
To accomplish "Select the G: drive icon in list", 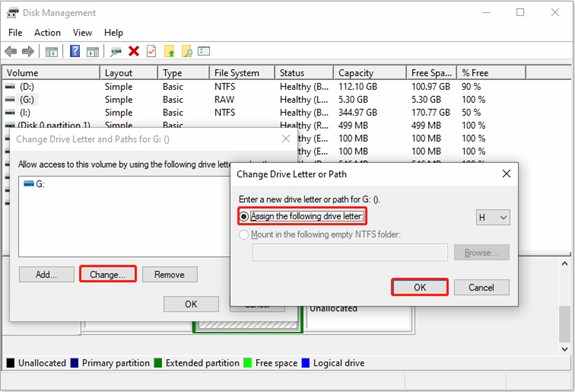I will point(29,183).
